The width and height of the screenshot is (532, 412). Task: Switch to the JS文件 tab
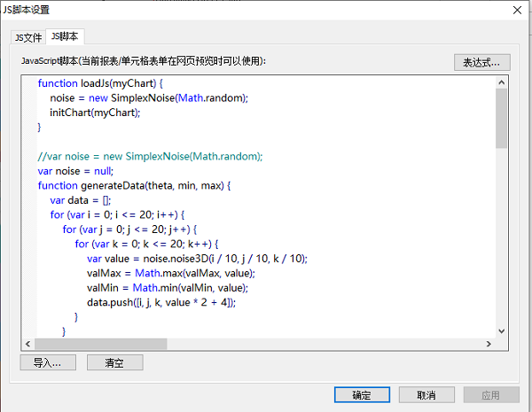click(x=28, y=37)
